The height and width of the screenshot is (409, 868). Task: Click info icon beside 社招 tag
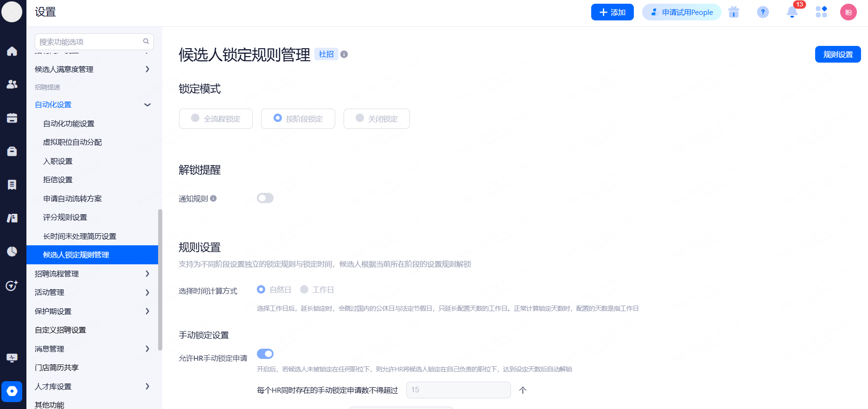[x=344, y=54]
